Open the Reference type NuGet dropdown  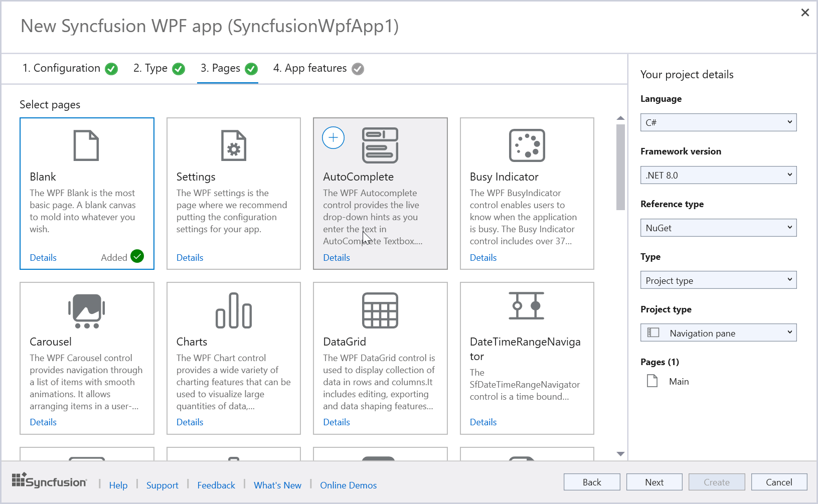tap(718, 228)
